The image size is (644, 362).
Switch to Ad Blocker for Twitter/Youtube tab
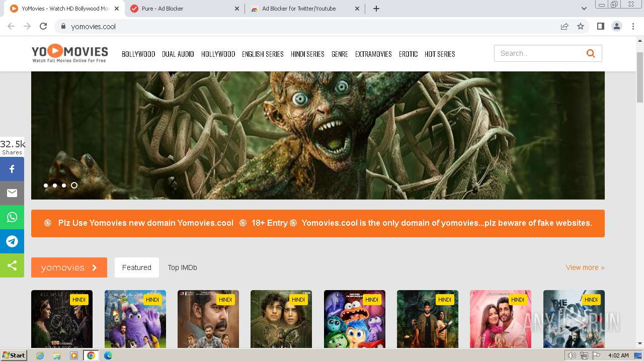pos(305,9)
